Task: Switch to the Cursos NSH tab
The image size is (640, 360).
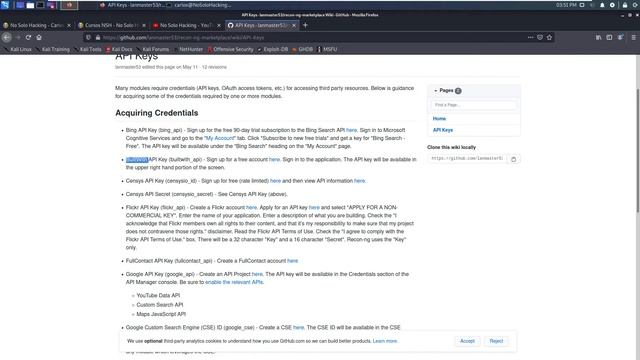Action: (112, 25)
